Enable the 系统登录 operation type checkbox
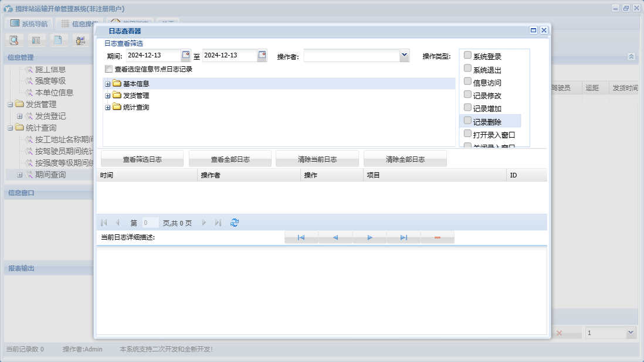This screenshot has height=362, width=644. 467,55
